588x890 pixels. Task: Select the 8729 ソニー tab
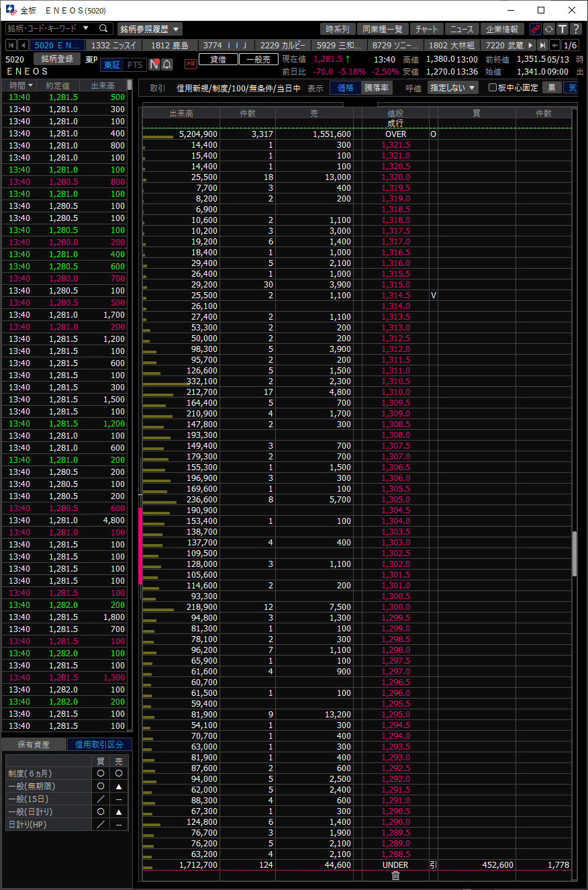point(395,46)
